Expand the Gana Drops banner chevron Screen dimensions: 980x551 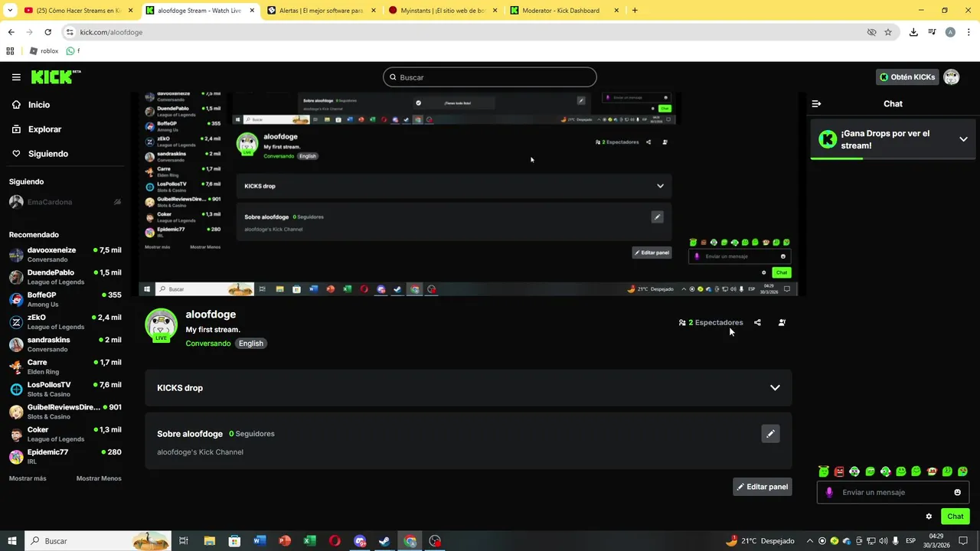[963, 139]
